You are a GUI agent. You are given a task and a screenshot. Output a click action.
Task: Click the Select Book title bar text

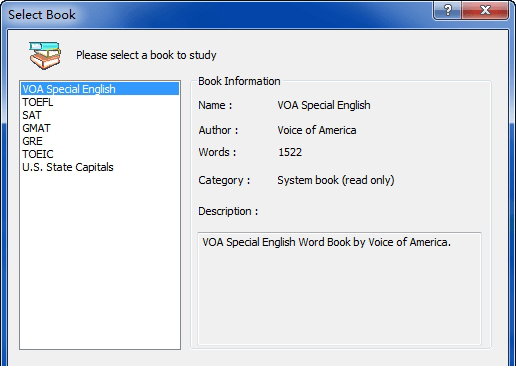point(42,15)
